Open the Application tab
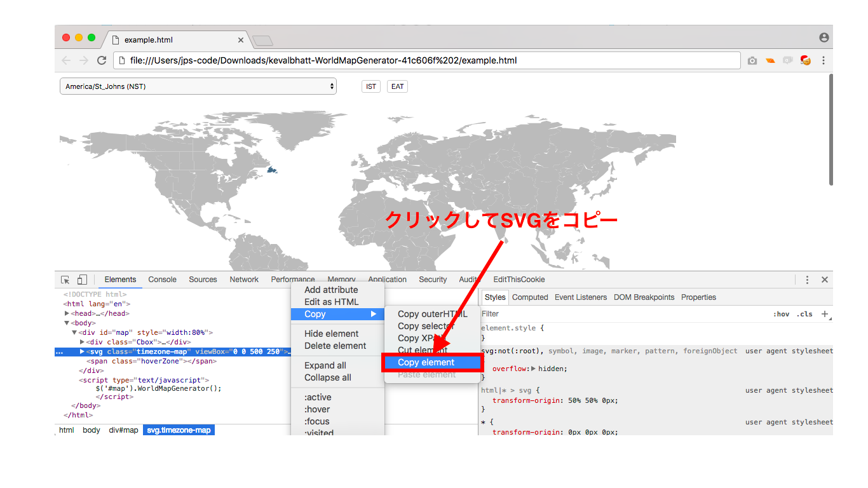The image size is (868, 488). click(388, 280)
